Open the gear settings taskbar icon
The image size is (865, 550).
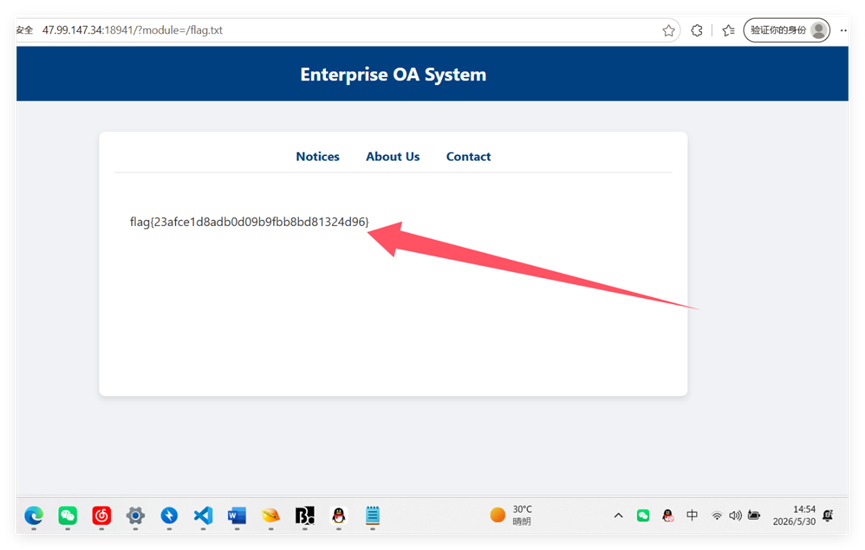tap(135, 516)
